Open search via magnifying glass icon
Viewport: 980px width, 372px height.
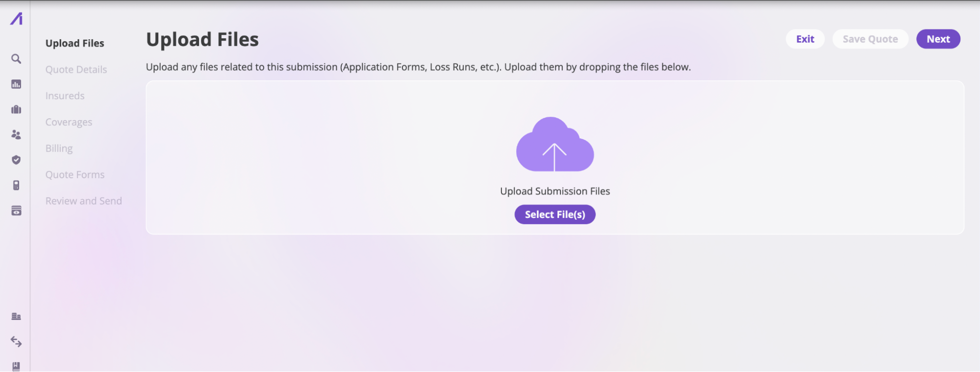tap(16, 59)
